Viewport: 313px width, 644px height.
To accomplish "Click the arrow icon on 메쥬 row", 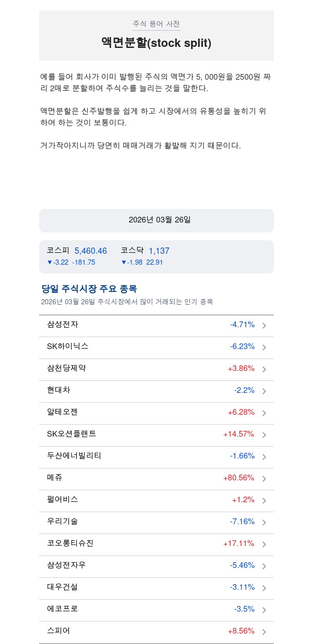I will click(x=264, y=479).
